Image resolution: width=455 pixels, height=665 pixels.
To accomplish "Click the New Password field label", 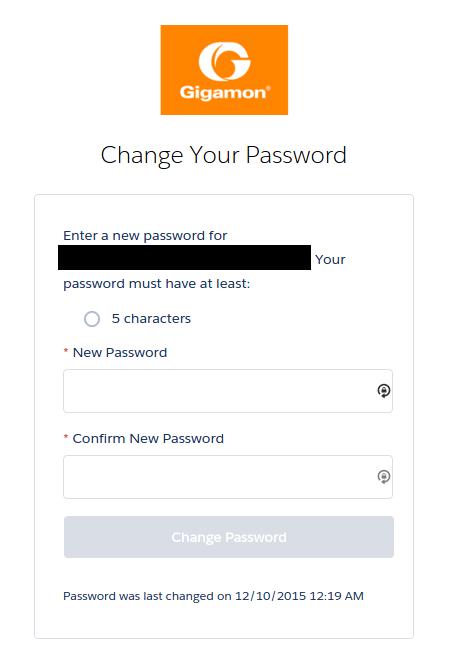I will [x=120, y=352].
